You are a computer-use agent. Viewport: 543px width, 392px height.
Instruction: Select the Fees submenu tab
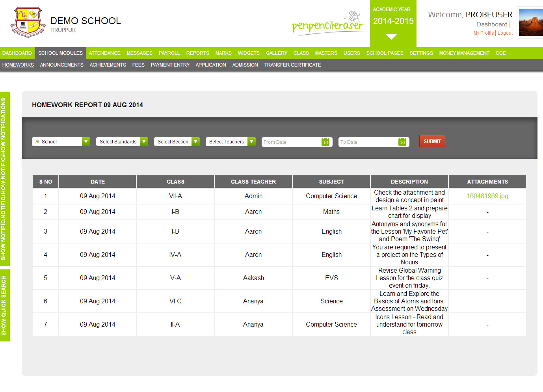tap(138, 65)
